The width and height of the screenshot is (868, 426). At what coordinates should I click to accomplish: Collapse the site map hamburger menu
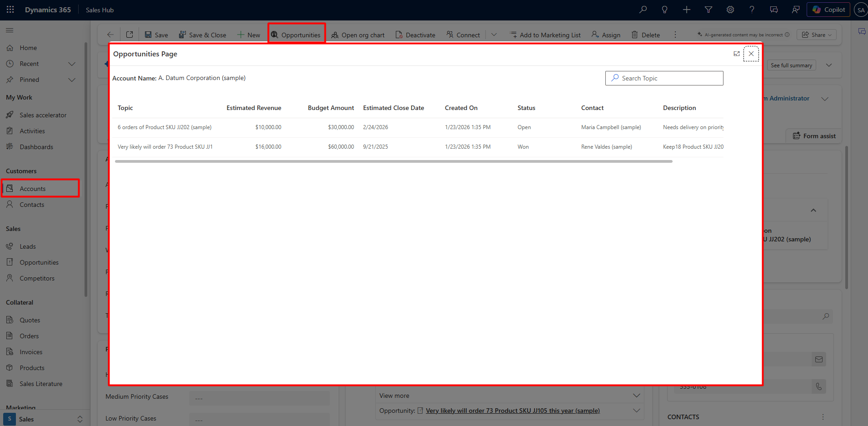10,30
